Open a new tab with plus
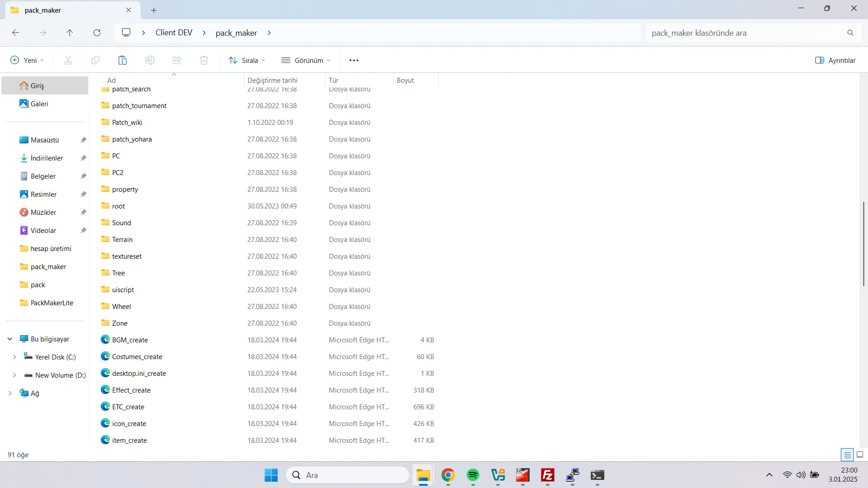The image size is (868, 488). click(x=154, y=10)
